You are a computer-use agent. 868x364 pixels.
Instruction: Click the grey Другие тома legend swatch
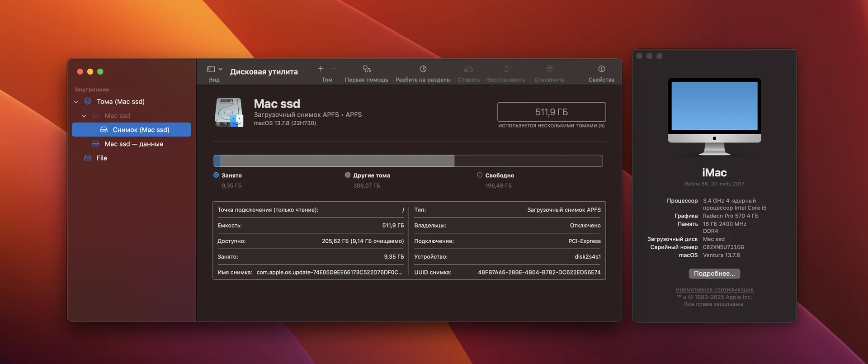click(x=348, y=175)
